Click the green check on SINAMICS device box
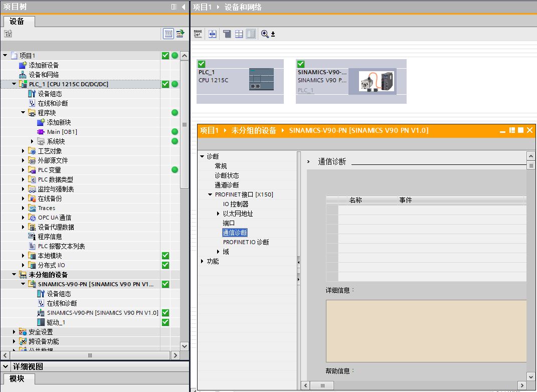The image size is (537, 392). tap(301, 64)
